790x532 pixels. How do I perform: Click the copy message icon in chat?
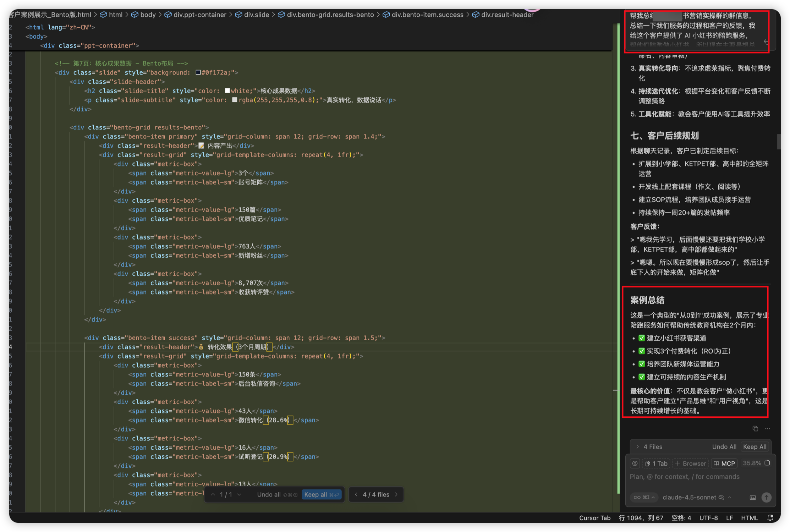pyautogui.click(x=755, y=429)
